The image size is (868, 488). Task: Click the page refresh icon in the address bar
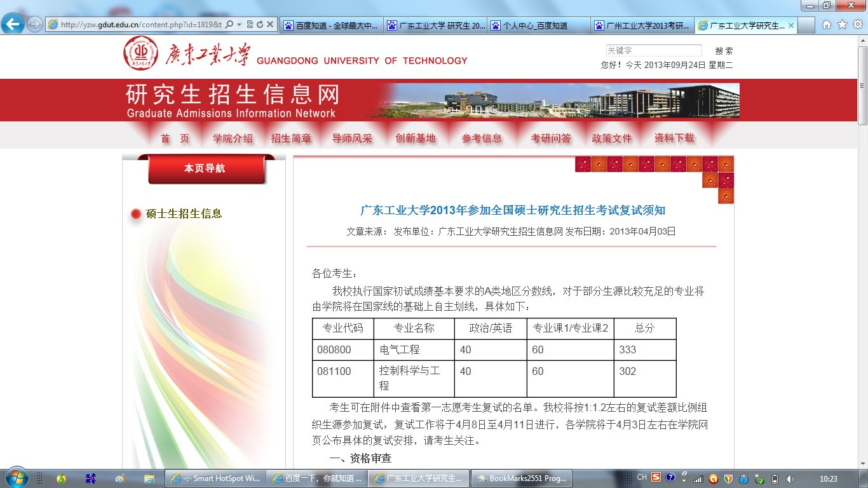tap(260, 24)
